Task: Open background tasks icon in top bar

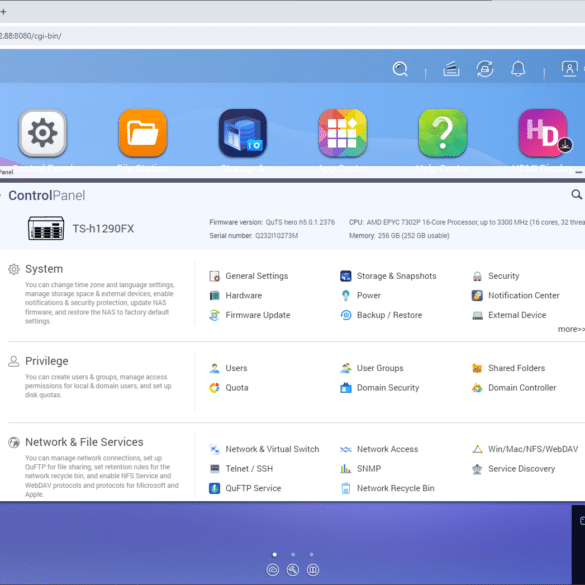Action: tap(451, 69)
